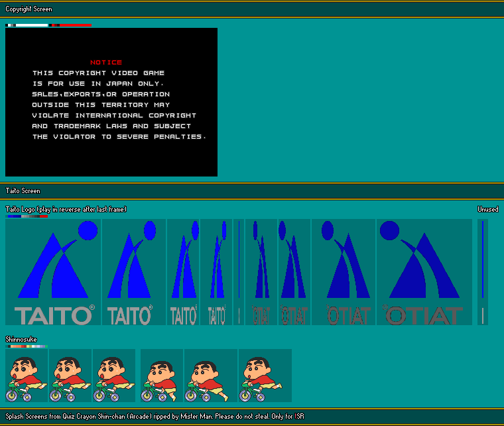Click line 'OUTSIDE THIS TERRITORY MAY'
This screenshot has height=426, width=504.
pos(101,105)
